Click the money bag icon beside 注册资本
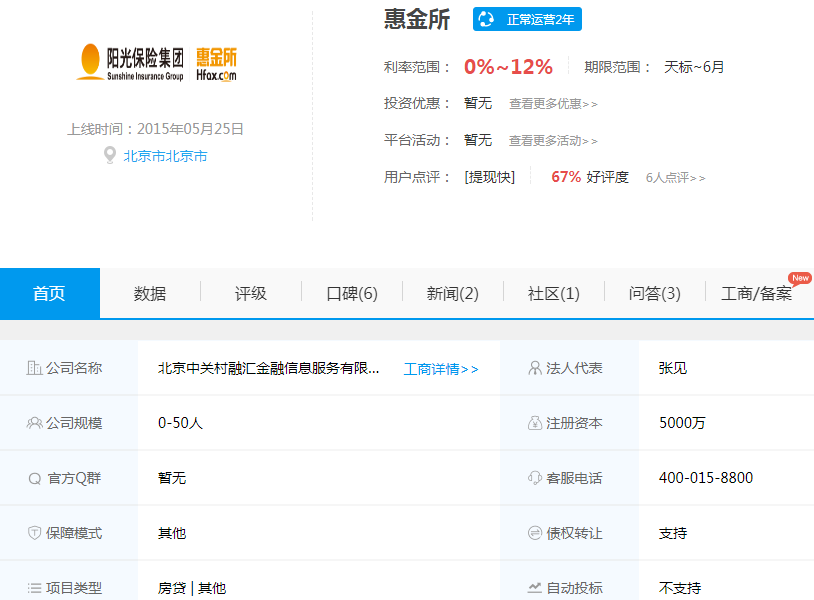814x600 pixels. [535, 423]
